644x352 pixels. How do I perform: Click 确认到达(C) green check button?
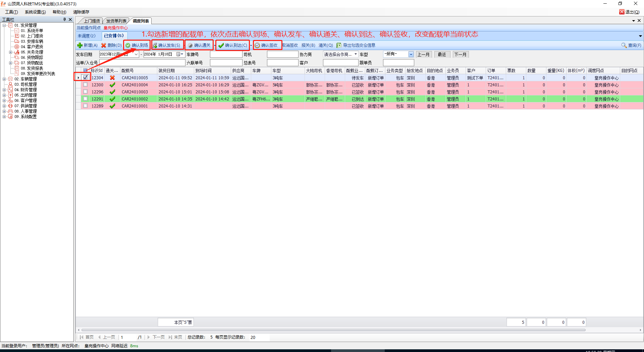(233, 45)
